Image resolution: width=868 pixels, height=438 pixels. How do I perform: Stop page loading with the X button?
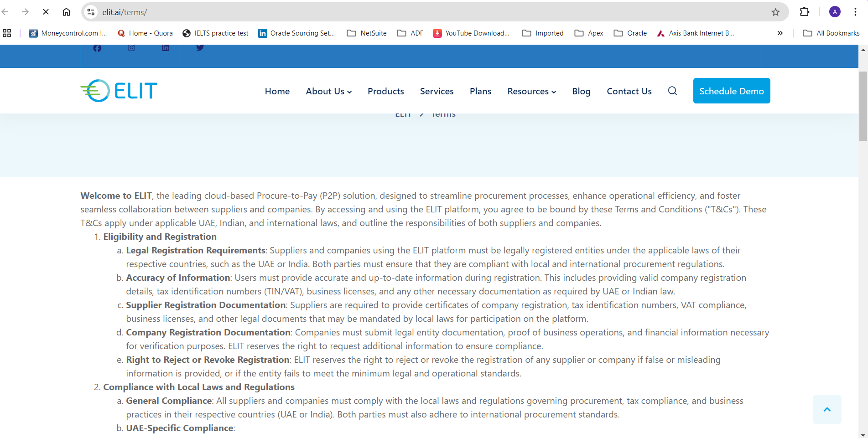point(46,12)
